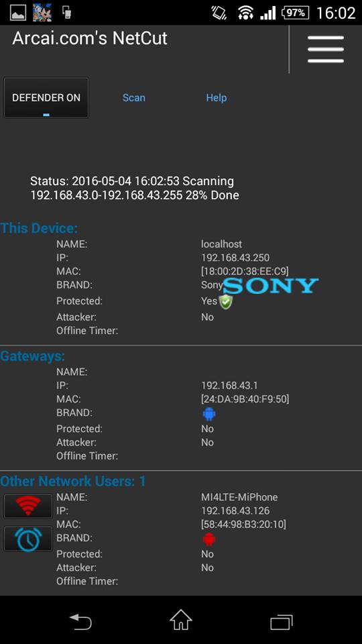Open the Help link
Image resolution: width=362 pixels, height=644 pixels.
[217, 98]
